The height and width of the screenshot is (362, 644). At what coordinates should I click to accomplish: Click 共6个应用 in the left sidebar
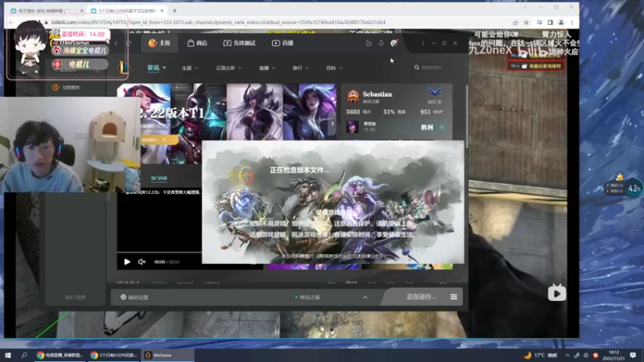point(75,297)
